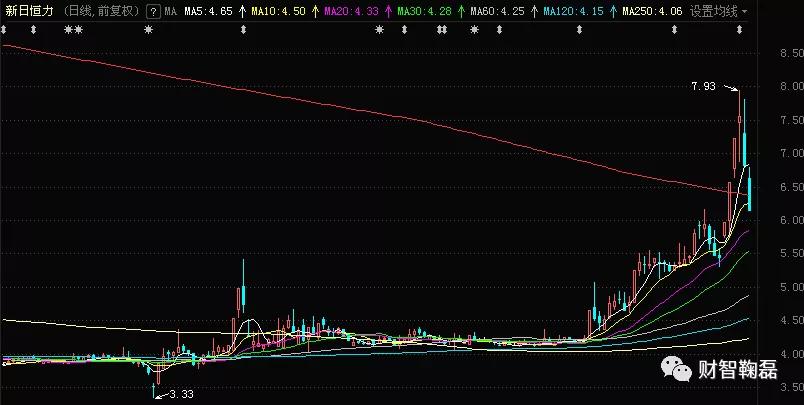Click the 6.00 price axis label
The width and height of the screenshot is (804, 405).
click(791, 220)
